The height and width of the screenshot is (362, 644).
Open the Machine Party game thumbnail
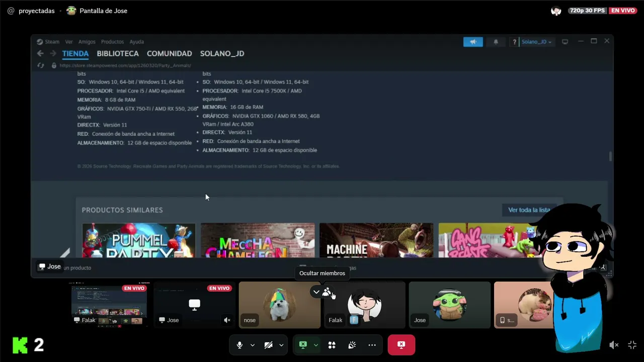376,240
